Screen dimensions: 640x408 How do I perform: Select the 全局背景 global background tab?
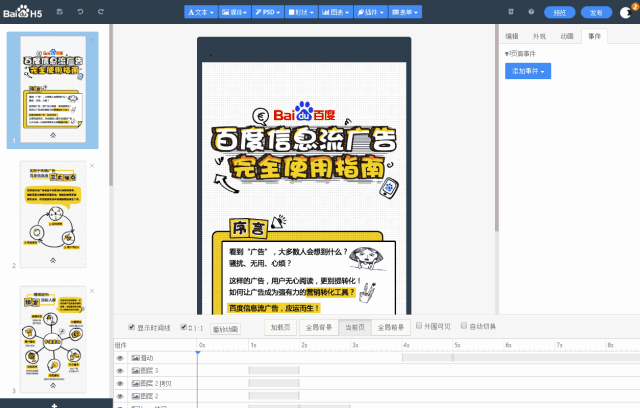319,327
